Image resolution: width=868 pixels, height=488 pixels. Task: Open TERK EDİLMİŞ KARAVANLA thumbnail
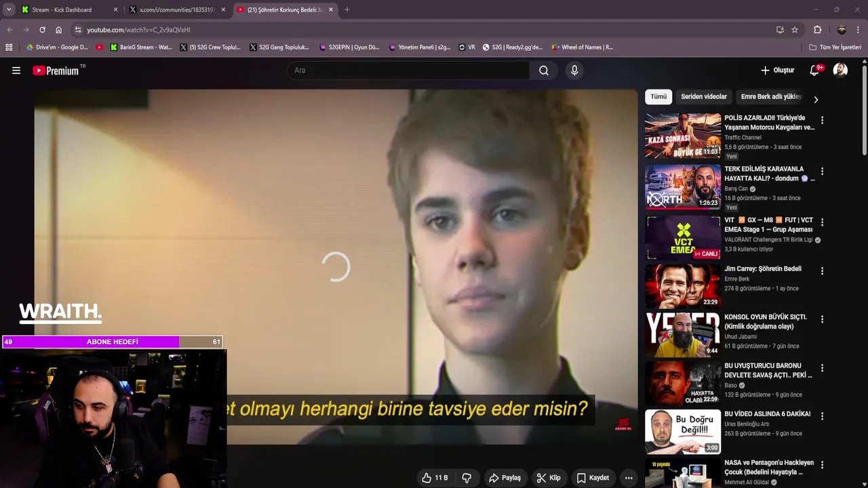(x=683, y=186)
